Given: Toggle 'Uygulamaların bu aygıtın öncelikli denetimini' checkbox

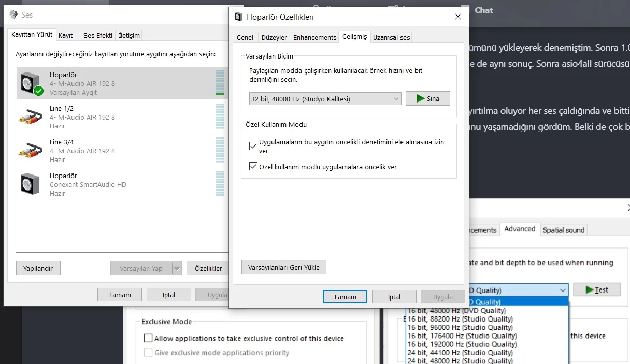Looking at the screenshot, I should coord(253,146).
